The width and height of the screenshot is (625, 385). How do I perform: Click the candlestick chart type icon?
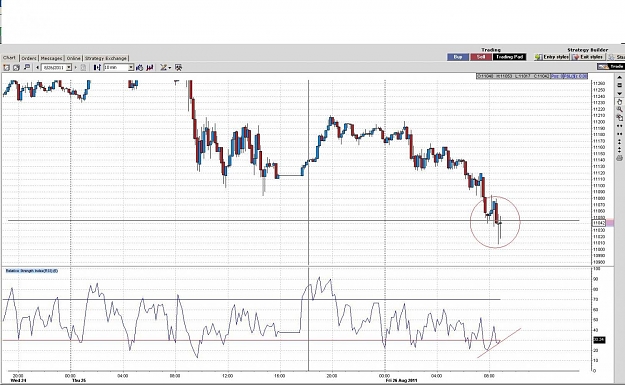[x=97, y=68]
